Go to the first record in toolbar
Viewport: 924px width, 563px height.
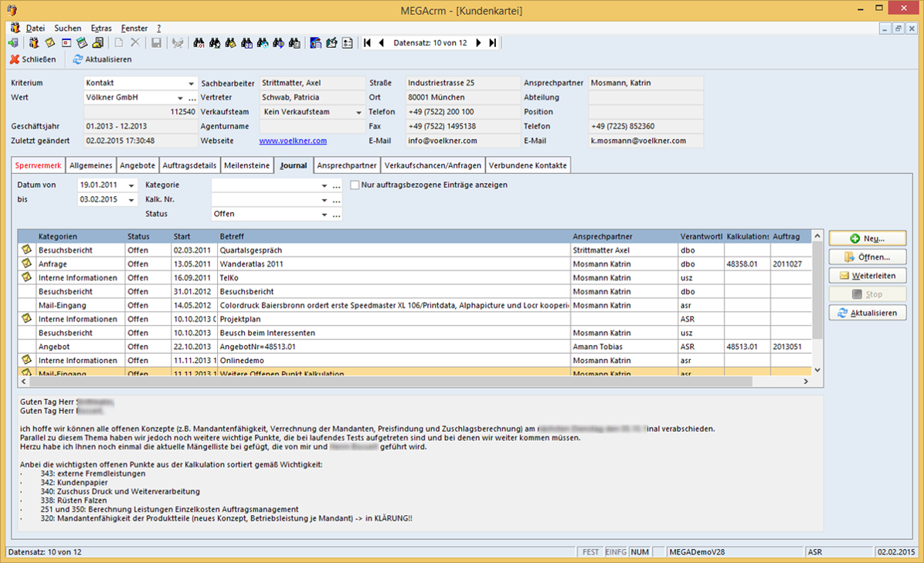pyautogui.click(x=367, y=43)
